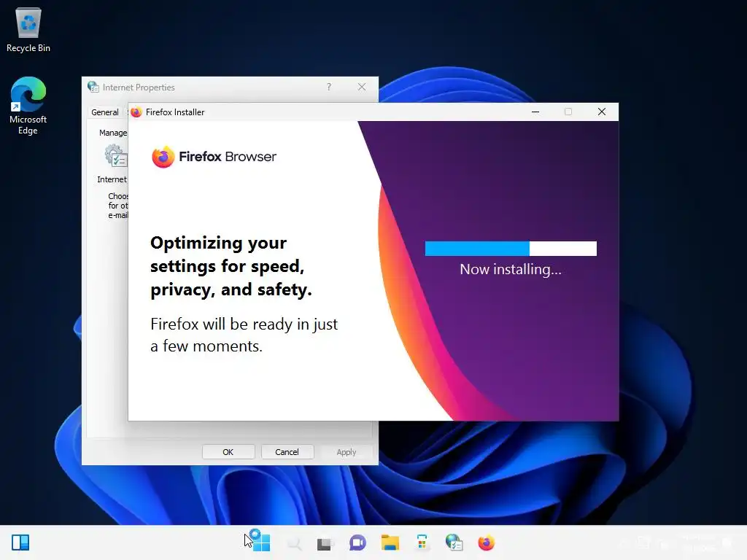The height and width of the screenshot is (560, 747).
Task: Click the Firefox Browser logo in the installer
Action: click(x=214, y=157)
